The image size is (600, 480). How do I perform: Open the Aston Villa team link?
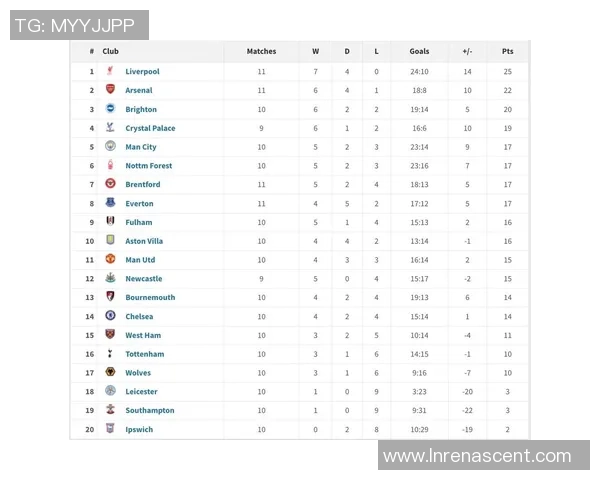[x=144, y=241]
